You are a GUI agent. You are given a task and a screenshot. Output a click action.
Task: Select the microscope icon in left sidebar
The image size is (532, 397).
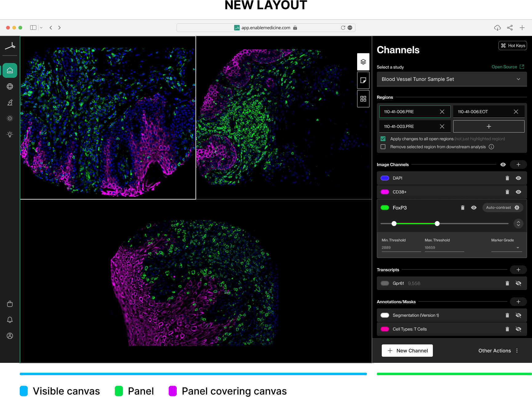(x=10, y=102)
